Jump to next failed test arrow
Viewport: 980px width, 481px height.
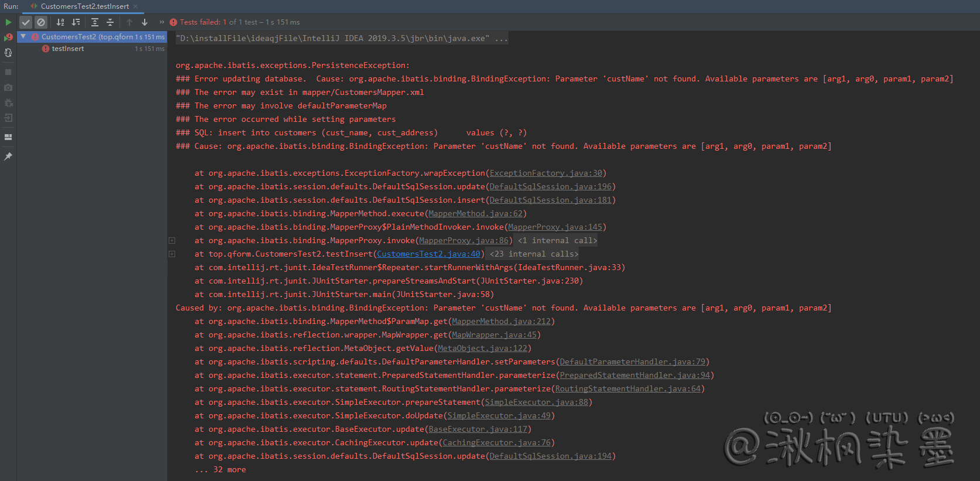pyautogui.click(x=145, y=22)
